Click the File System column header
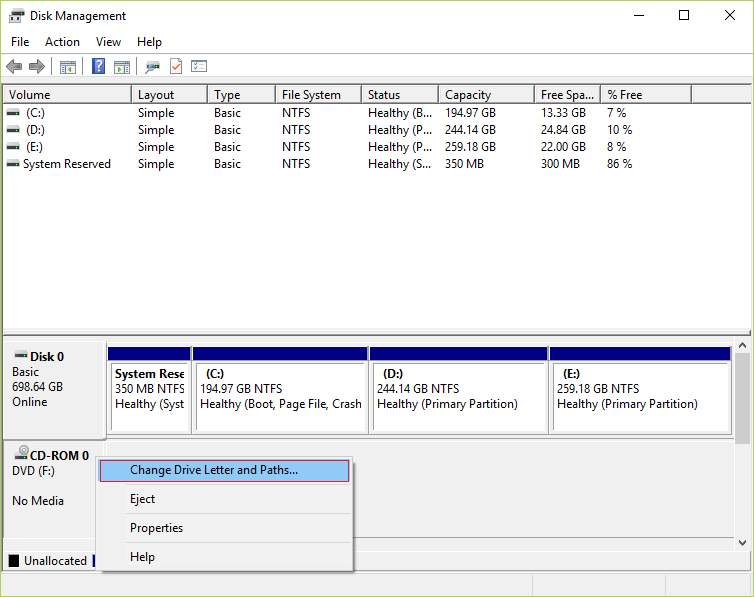Image resolution: width=754 pixels, height=597 pixels. pos(311,95)
